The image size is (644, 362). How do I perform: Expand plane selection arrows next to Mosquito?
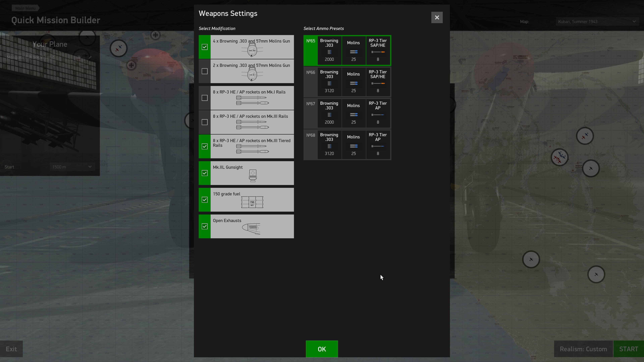point(79,57)
